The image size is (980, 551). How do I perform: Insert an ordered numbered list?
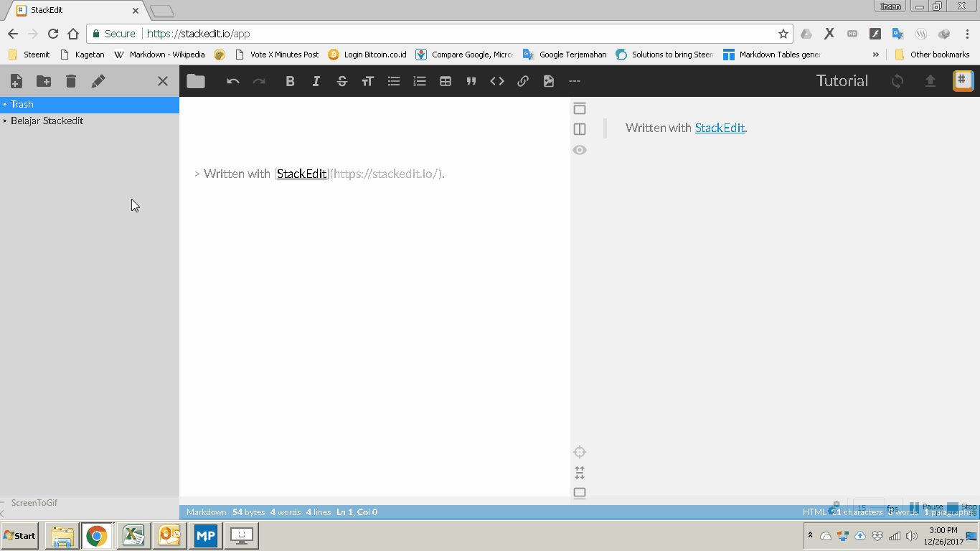[420, 81]
